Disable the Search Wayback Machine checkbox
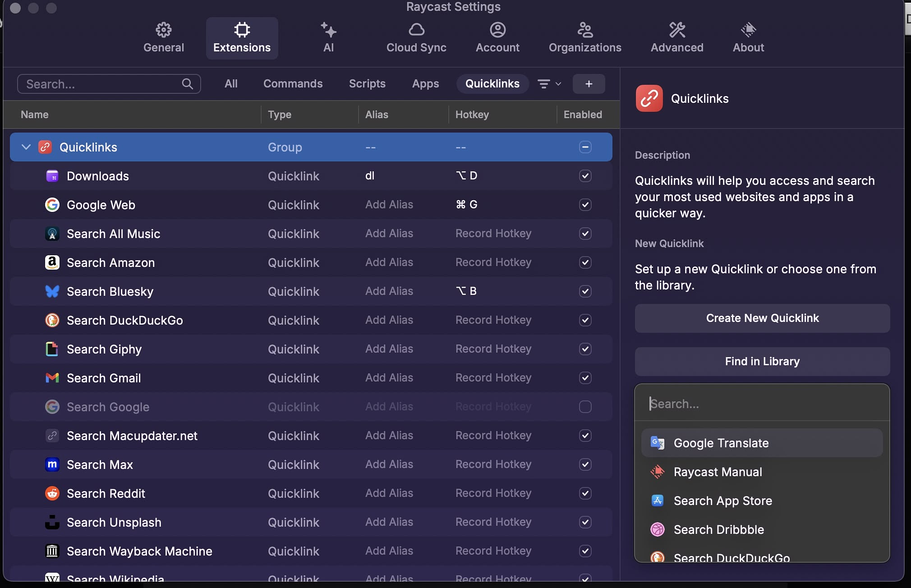This screenshot has height=588, width=911. pyautogui.click(x=585, y=551)
